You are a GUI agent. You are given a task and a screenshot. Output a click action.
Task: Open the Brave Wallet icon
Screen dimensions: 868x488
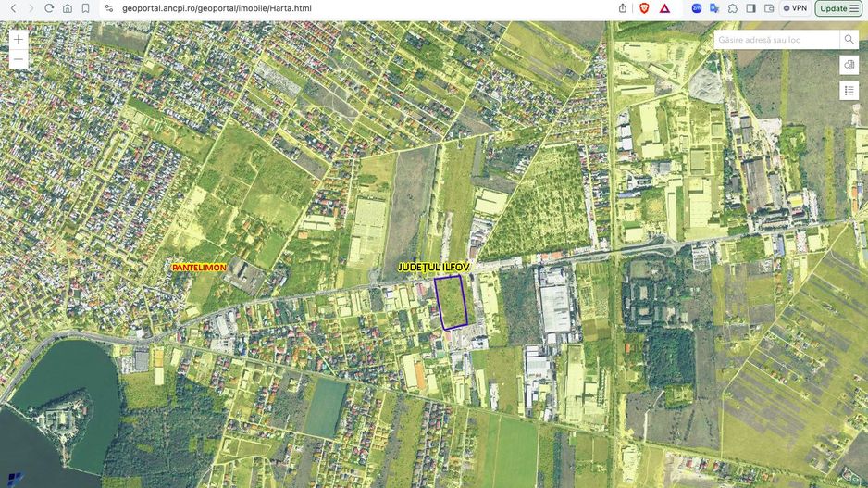click(769, 8)
